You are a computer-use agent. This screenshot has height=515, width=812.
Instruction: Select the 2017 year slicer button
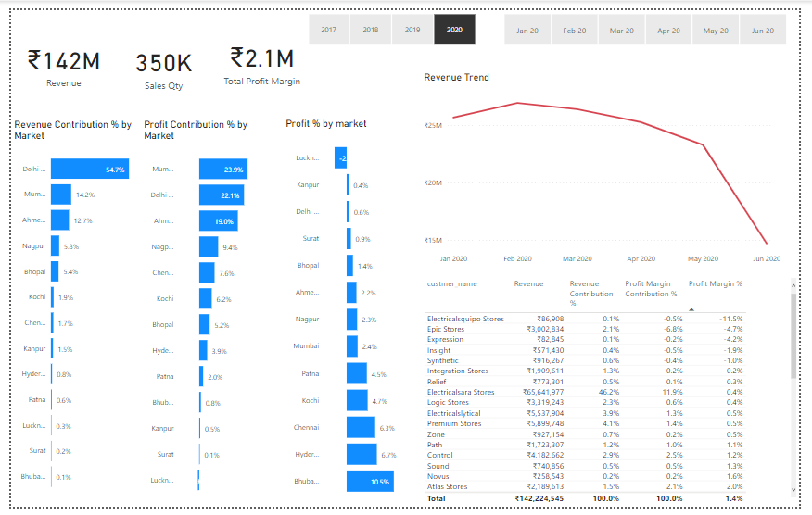[329, 30]
